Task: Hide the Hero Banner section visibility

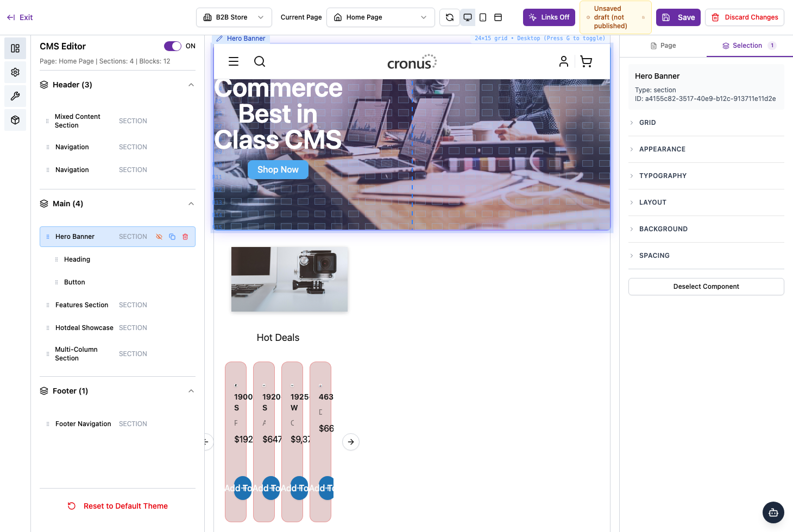Action: (x=159, y=237)
